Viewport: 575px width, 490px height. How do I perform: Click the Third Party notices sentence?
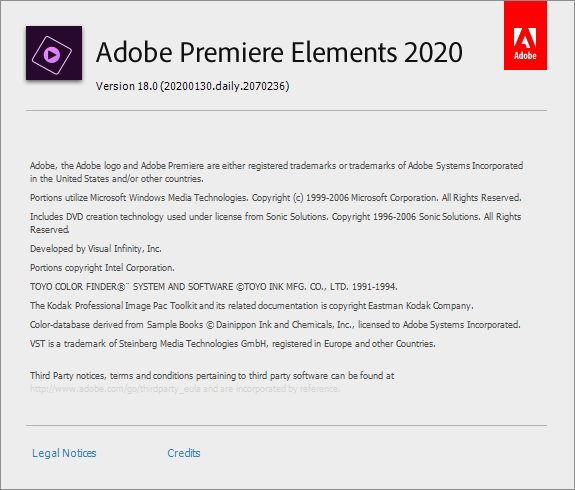(212, 376)
